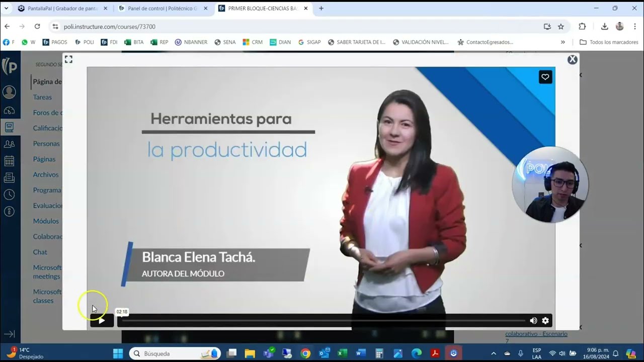Open the SABER TARJETA bookmark
Image resolution: width=644 pixels, height=362 pixels.
pyautogui.click(x=357, y=42)
